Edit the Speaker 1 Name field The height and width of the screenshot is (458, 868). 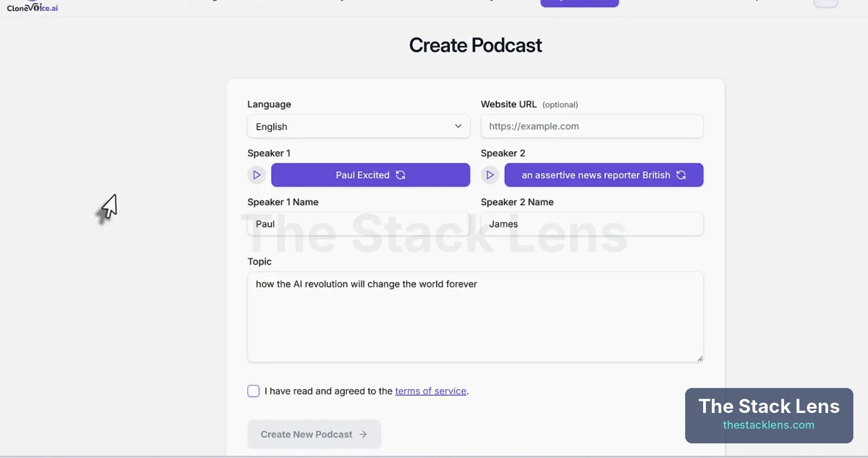click(359, 224)
